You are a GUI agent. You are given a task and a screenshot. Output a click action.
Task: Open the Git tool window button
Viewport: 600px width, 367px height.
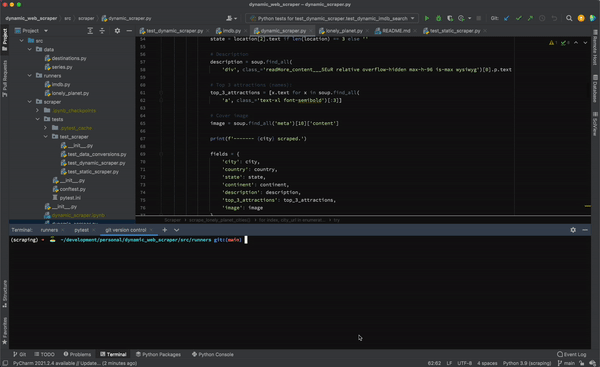(x=20, y=354)
